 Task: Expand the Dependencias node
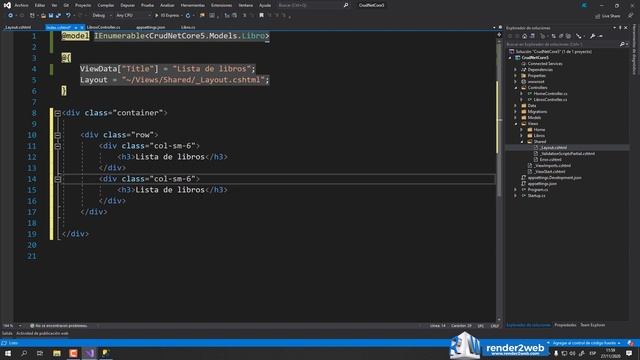[516, 70]
